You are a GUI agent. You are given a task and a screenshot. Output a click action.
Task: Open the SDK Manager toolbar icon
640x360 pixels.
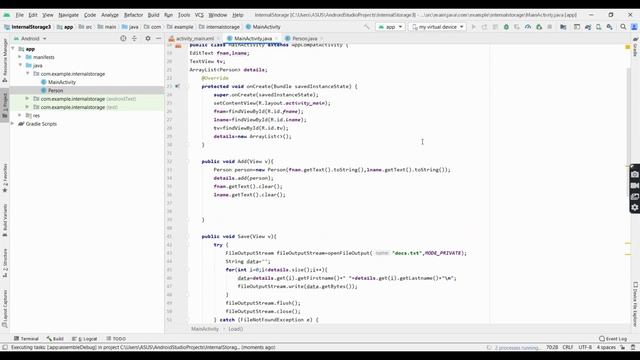coord(609,27)
